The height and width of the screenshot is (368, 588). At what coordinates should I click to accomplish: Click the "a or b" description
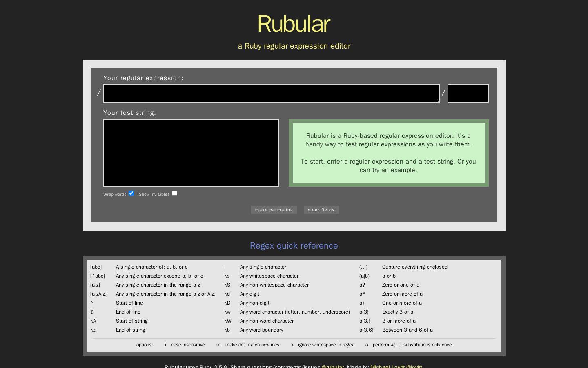coord(389,276)
